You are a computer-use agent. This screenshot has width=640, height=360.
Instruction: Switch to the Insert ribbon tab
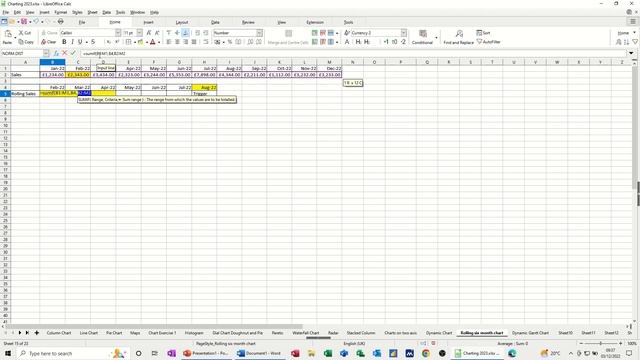149,22
